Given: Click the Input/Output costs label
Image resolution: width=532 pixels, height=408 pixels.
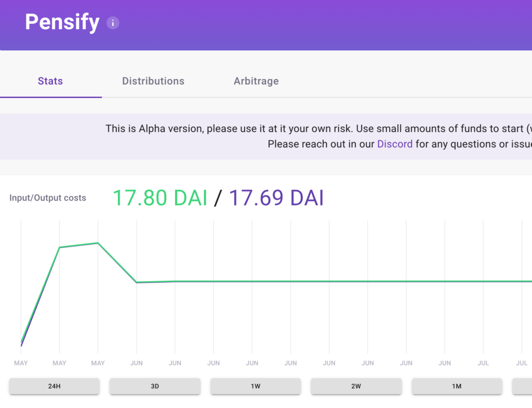Looking at the screenshot, I should [48, 198].
